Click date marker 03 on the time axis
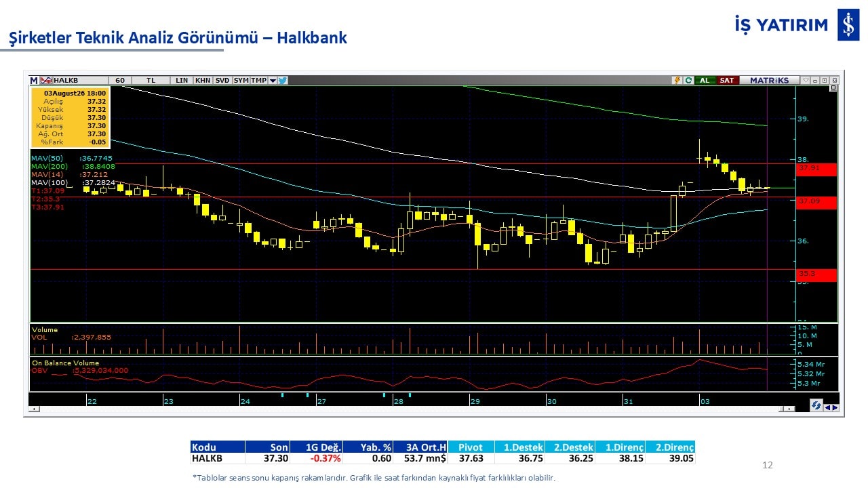 [705, 401]
